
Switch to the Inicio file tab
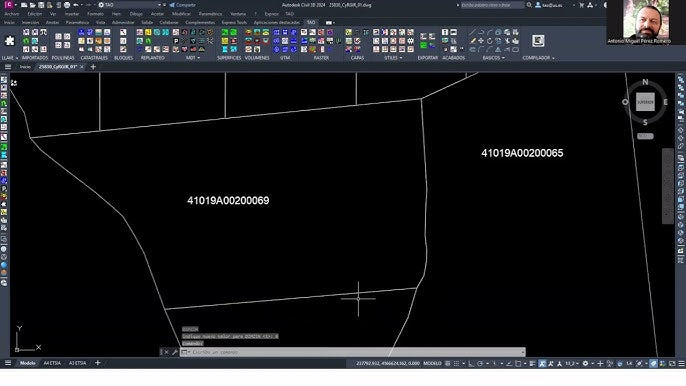25,67
